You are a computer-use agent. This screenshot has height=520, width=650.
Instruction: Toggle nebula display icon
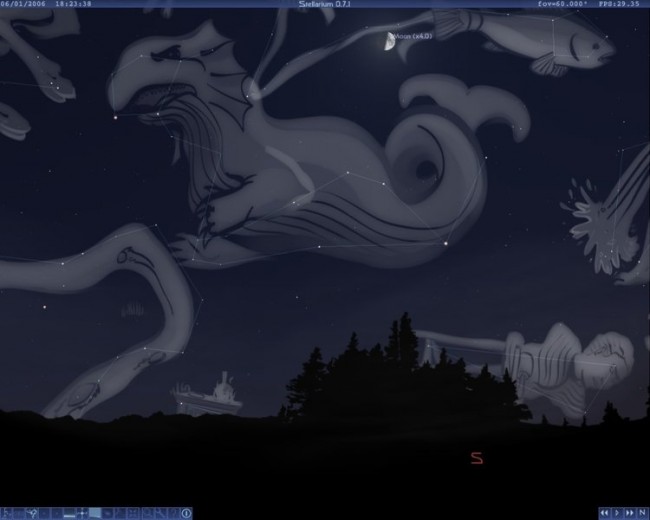[107, 513]
